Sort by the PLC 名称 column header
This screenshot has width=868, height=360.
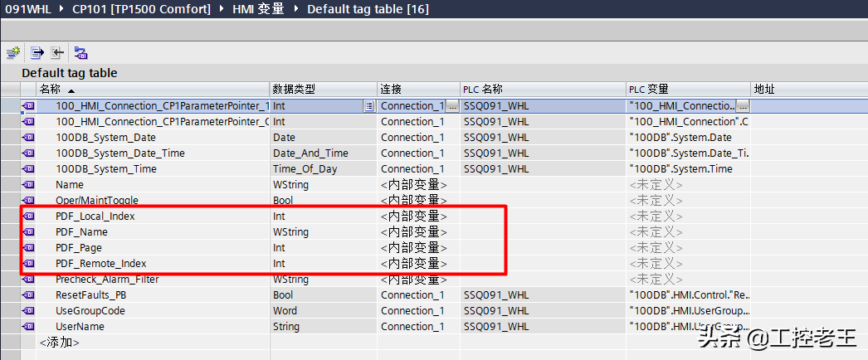(543, 89)
